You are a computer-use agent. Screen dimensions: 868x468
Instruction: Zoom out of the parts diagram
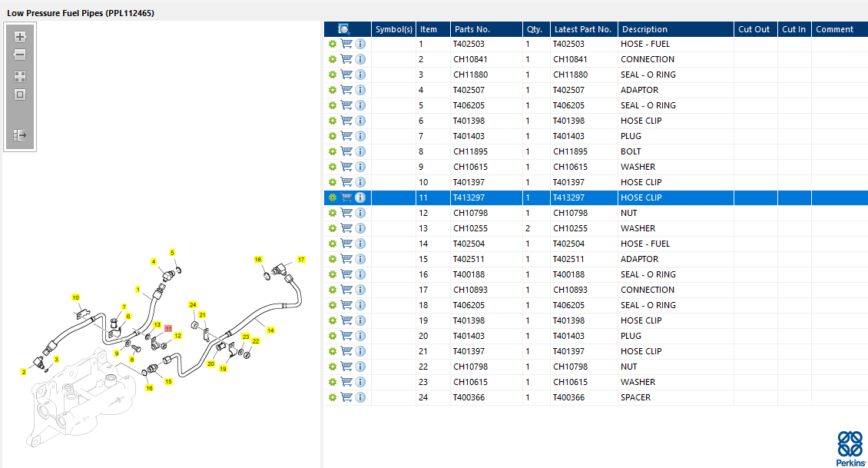pos(20,55)
